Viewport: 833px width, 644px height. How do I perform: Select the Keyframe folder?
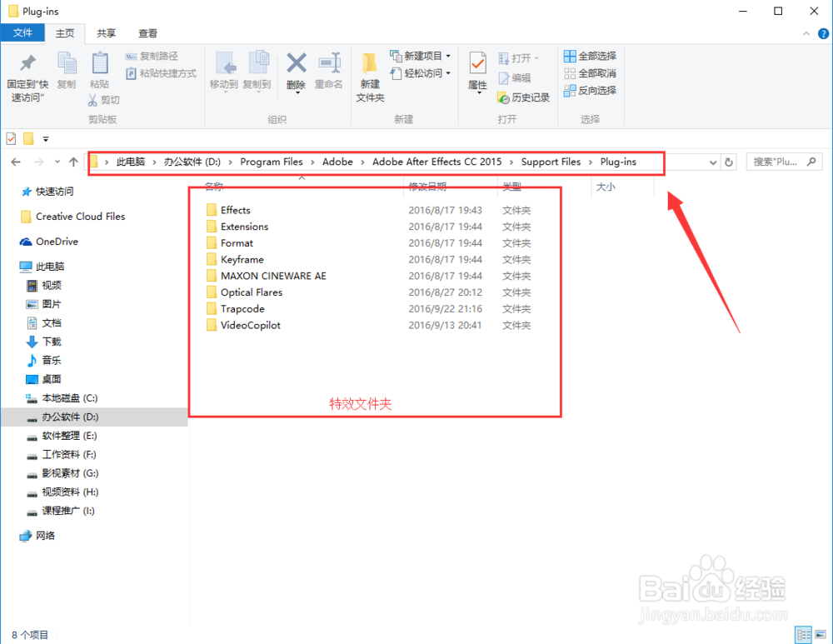point(242,260)
